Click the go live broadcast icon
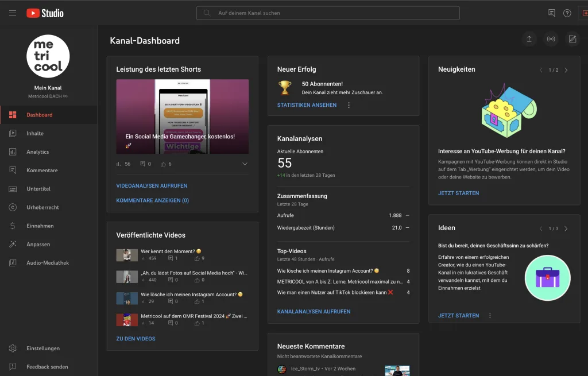588x376 pixels. point(551,39)
